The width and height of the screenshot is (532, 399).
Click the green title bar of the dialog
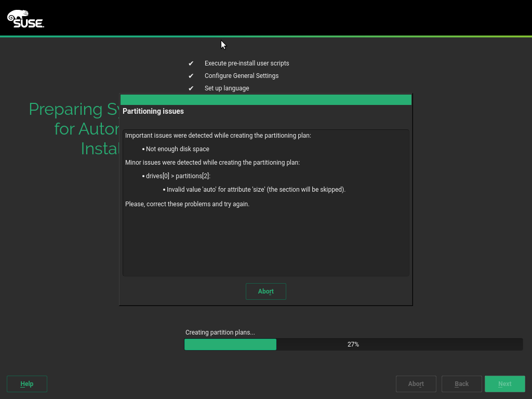(x=265, y=100)
